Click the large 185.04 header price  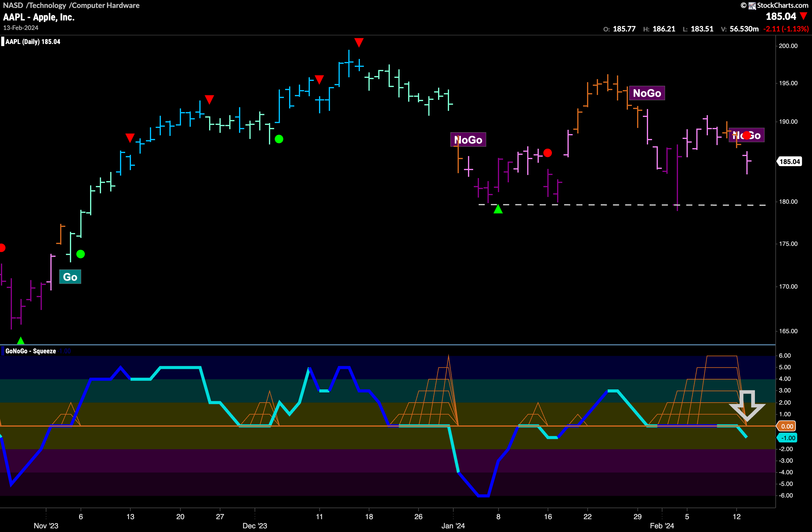(781, 16)
